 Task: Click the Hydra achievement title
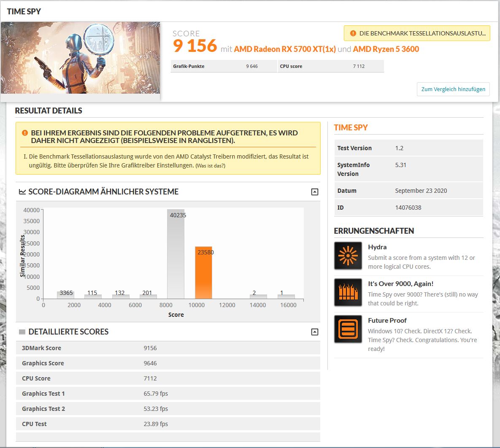point(377,247)
